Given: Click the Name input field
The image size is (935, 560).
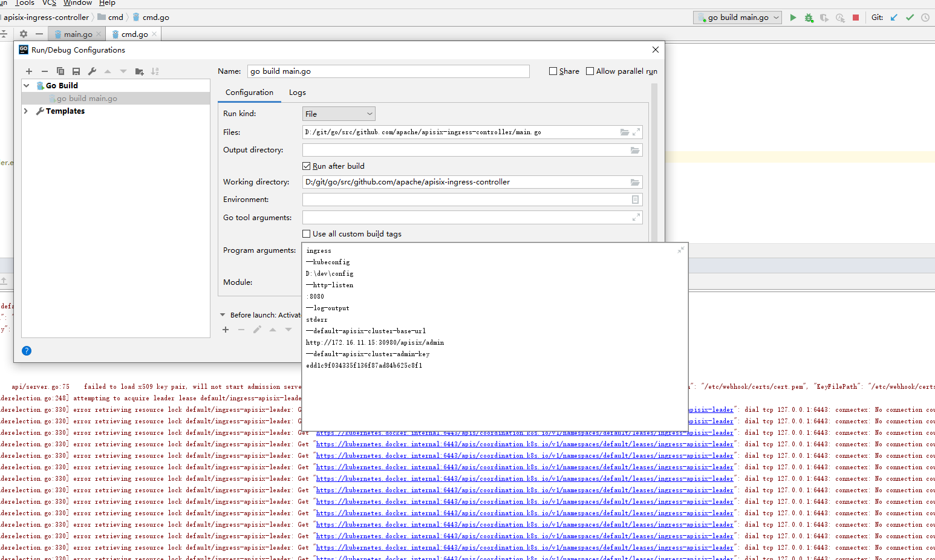Looking at the screenshot, I should (x=388, y=71).
